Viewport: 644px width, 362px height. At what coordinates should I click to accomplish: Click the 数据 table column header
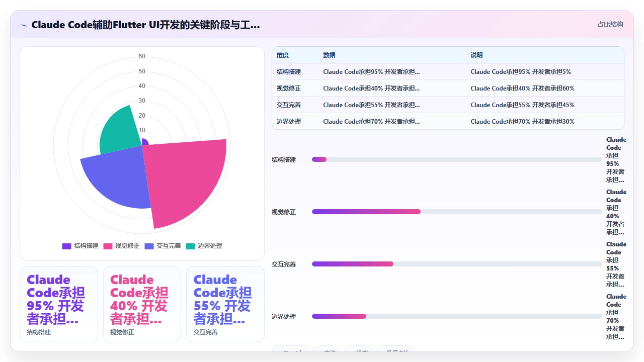click(x=329, y=55)
